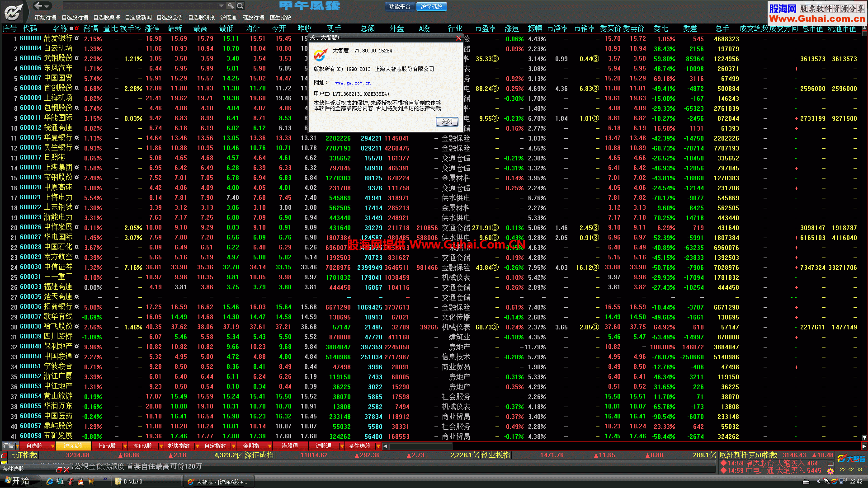Expand the 金期指 tab dropdown arrow
The height and width of the screenshot is (488, 868).
[269, 446]
